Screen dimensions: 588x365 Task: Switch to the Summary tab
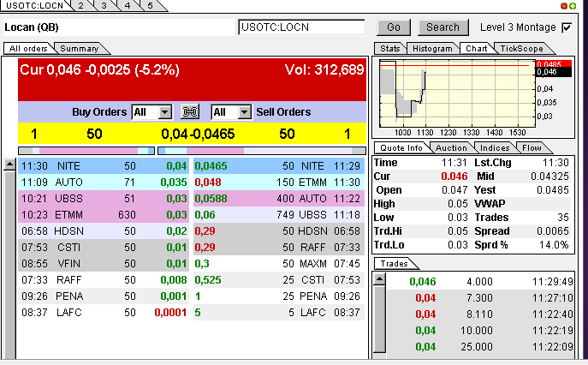(79, 49)
